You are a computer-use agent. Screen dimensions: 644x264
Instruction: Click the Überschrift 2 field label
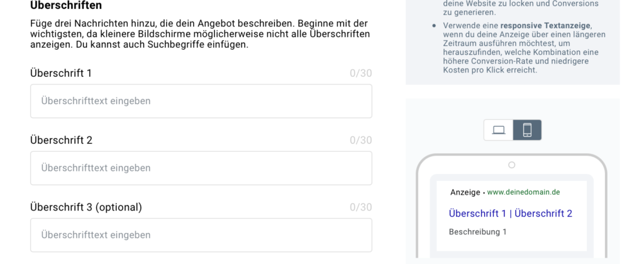(62, 141)
